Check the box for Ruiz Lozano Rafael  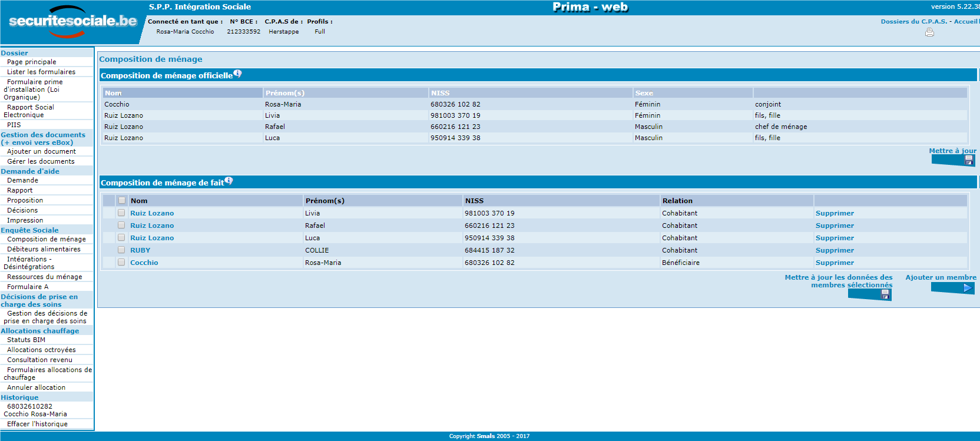tap(121, 225)
